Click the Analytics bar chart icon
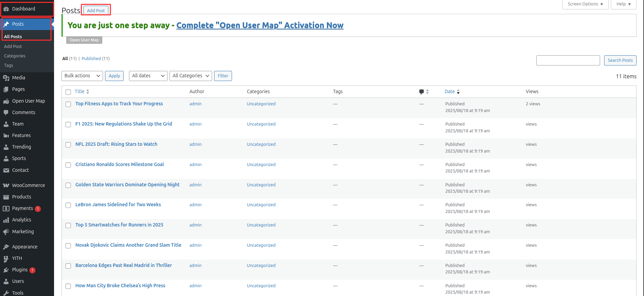644x296 pixels. coord(6,220)
